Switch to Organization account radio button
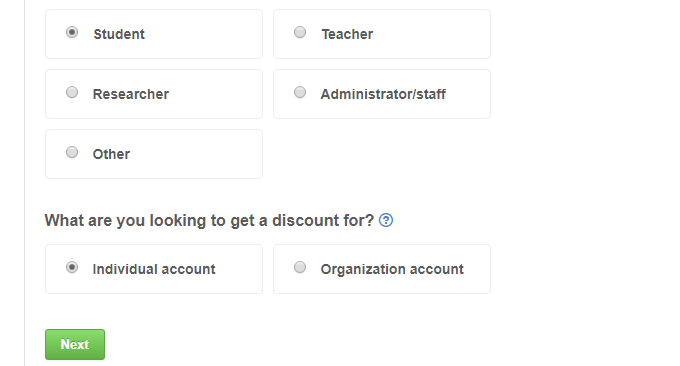Image resolution: width=680 pixels, height=366 pixels. pyautogui.click(x=300, y=267)
